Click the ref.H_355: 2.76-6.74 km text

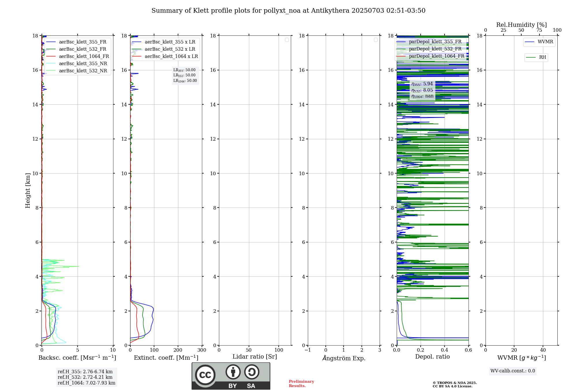pyautogui.click(x=85, y=372)
